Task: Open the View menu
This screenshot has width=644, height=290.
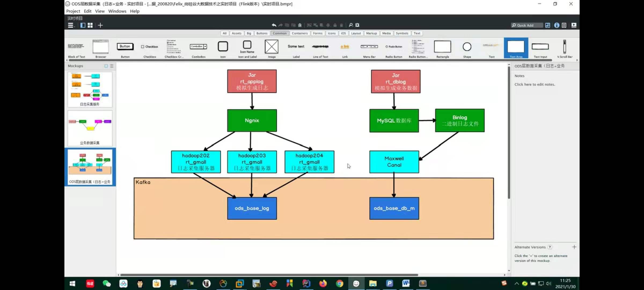Action: pyautogui.click(x=100, y=11)
